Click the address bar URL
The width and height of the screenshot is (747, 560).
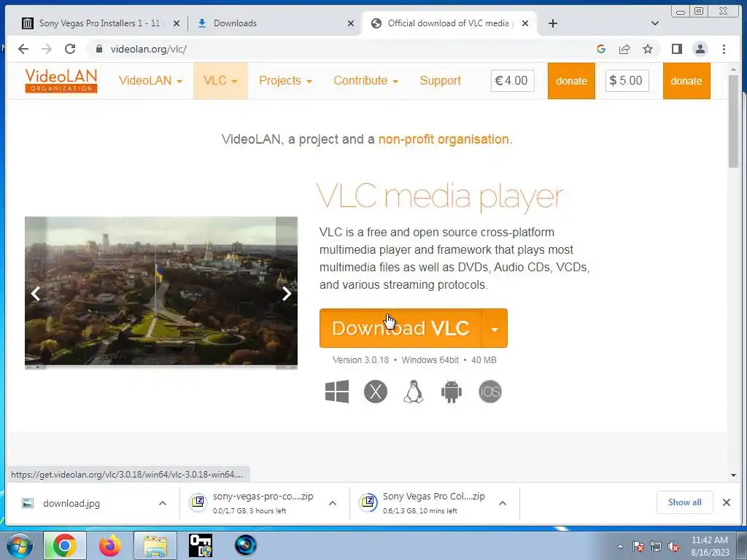[149, 49]
